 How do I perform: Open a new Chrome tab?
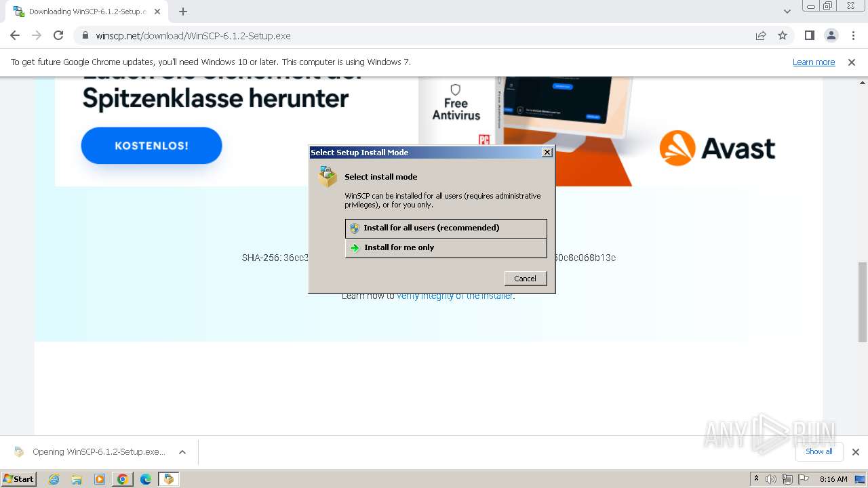pos(183,12)
